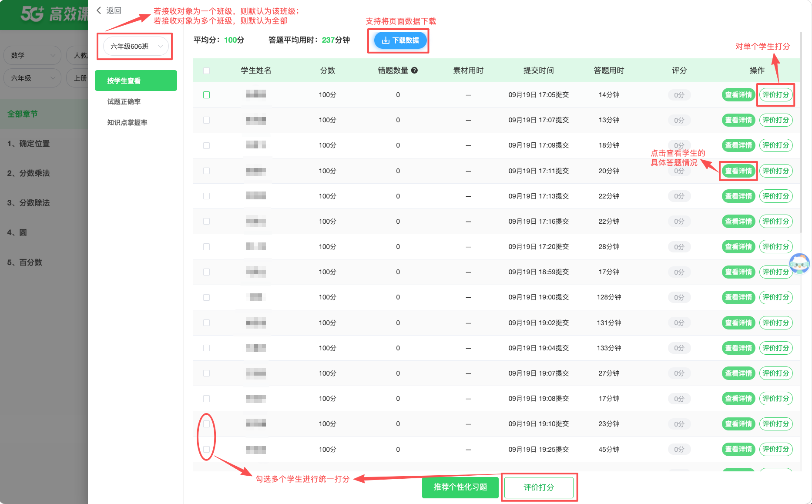Click 推荐个性化习题 button
Screen dimensions: 812x504
point(460,487)
